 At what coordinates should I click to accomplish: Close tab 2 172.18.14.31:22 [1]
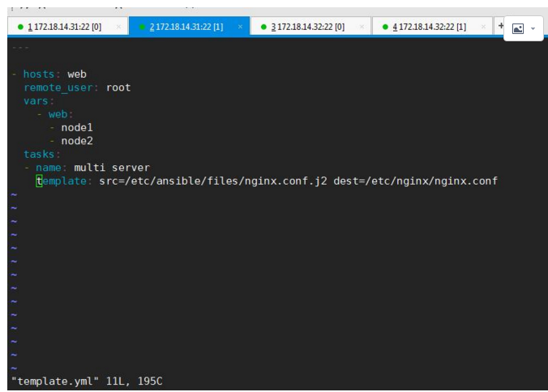pyautogui.click(x=241, y=27)
